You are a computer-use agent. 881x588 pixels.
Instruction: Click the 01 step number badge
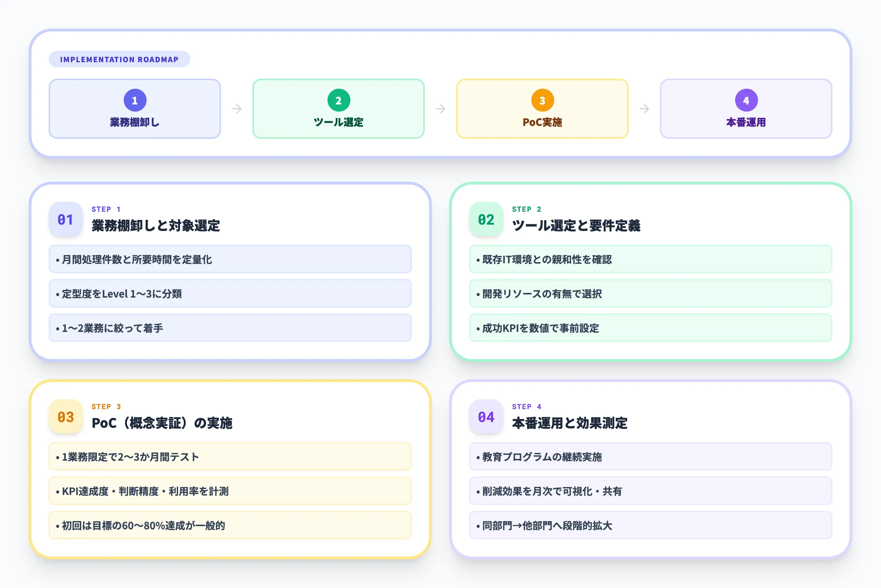pos(65,219)
